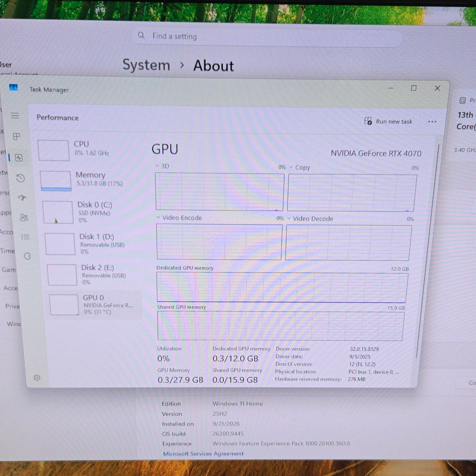The image size is (476, 476).
Task: Open Task Manager's hamburger navigation menu
Action: [x=15, y=115]
